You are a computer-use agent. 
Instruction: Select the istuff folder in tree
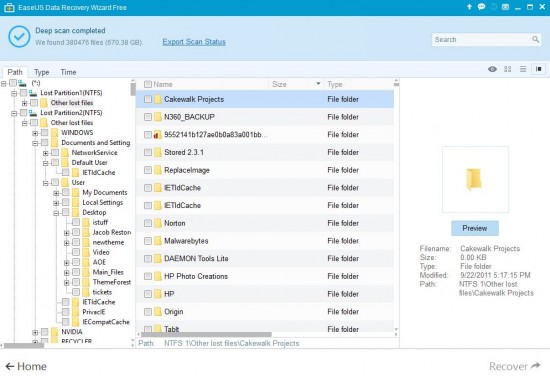point(100,222)
